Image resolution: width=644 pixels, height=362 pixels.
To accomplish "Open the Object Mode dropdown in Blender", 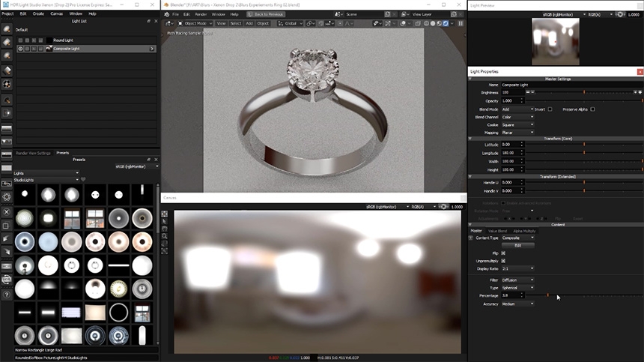I will (195, 23).
